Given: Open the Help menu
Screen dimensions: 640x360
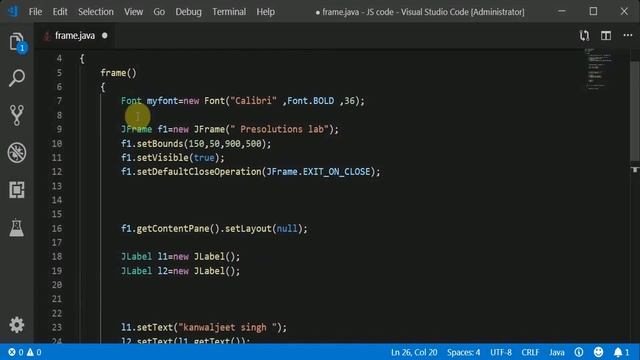Looking at the screenshot, I should click(x=266, y=12).
